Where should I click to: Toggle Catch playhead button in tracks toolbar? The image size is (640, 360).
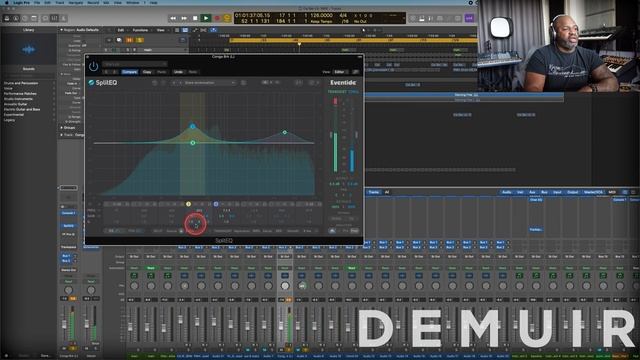pyautogui.click(x=213, y=30)
